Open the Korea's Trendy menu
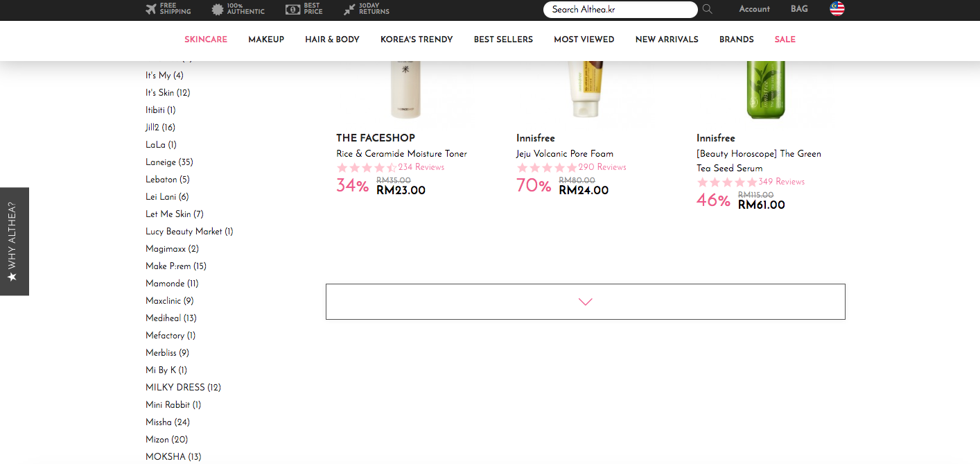The image size is (980, 464). click(417, 40)
